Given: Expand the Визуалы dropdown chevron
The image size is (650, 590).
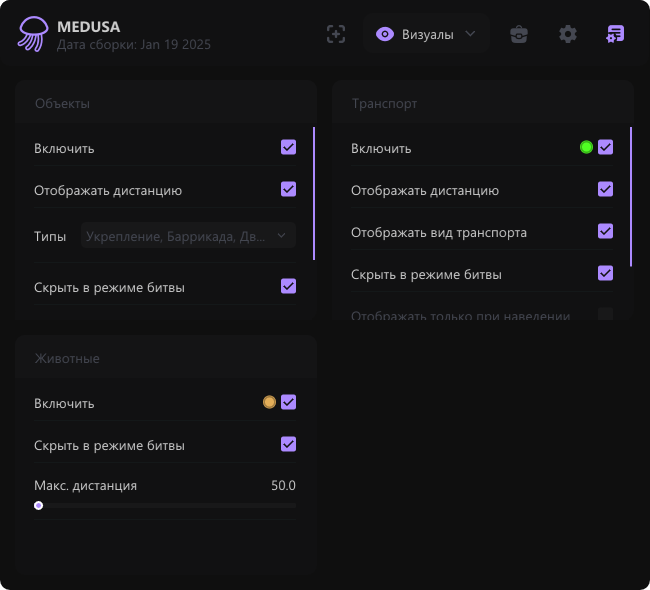Looking at the screenshot, I should (471, 34).
